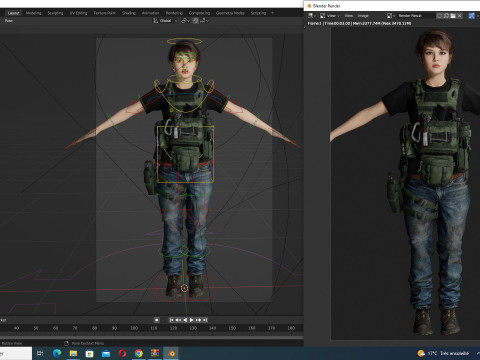The height and width of the screenshot is (360, 480).
Task: Open the pivot point dropdown
Action: (x=185, y=21)
